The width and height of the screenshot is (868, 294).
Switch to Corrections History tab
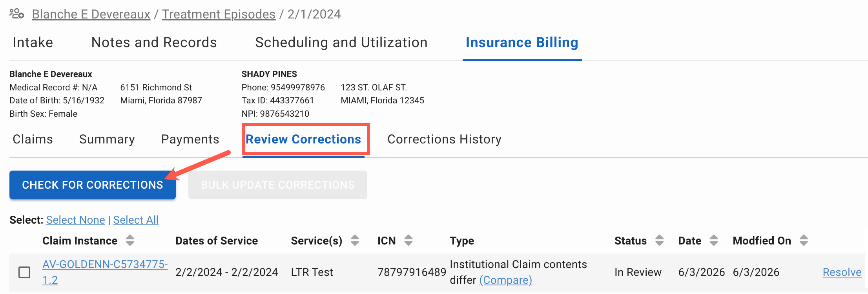(x=444, y=139)
